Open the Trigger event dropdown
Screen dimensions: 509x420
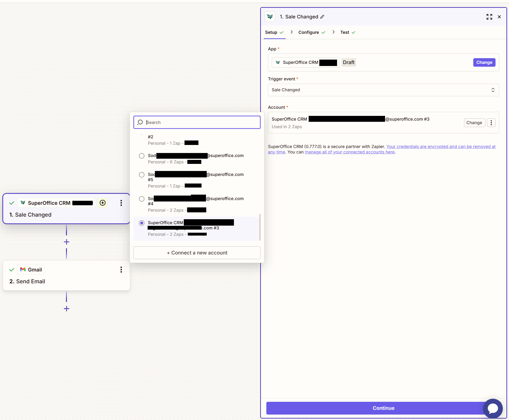[x=383, y=90]
